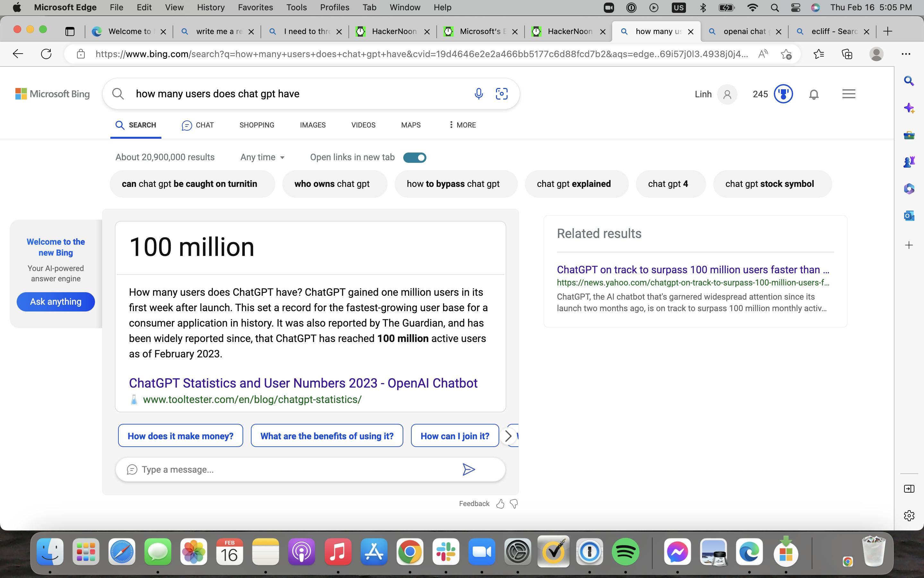The height and width of the screenshot is (578, 924).
Task: Click the Linh profile avatar icon
Action: tap(727, 94)
